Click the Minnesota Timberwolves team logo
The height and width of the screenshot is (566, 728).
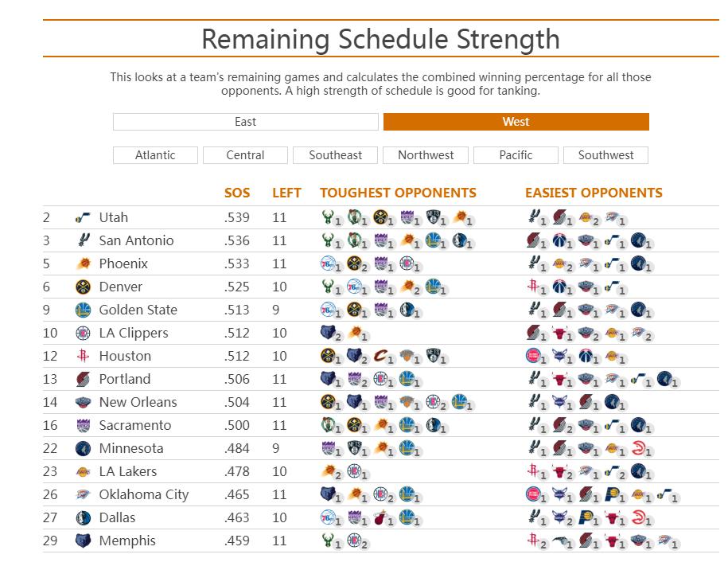83,448
